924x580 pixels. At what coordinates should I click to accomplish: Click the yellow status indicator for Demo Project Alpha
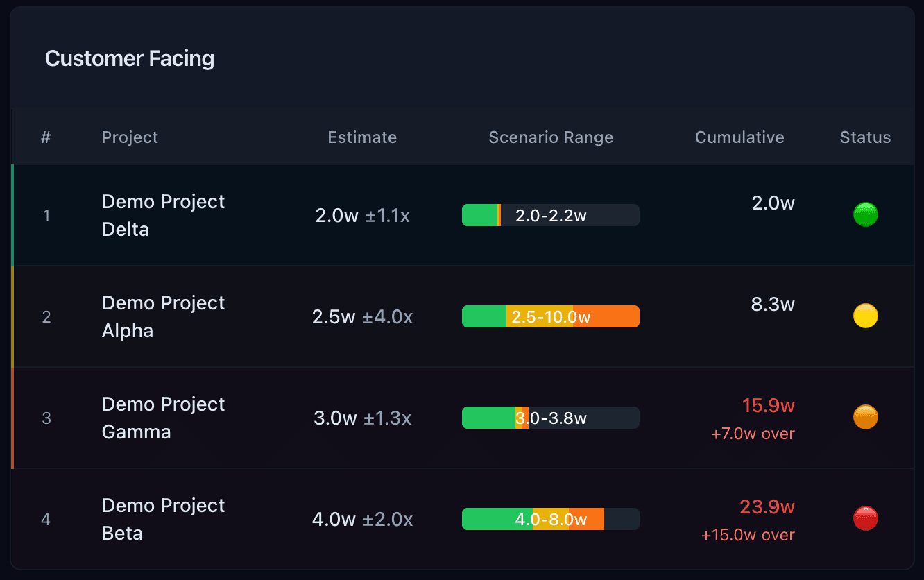pos(865,316)
